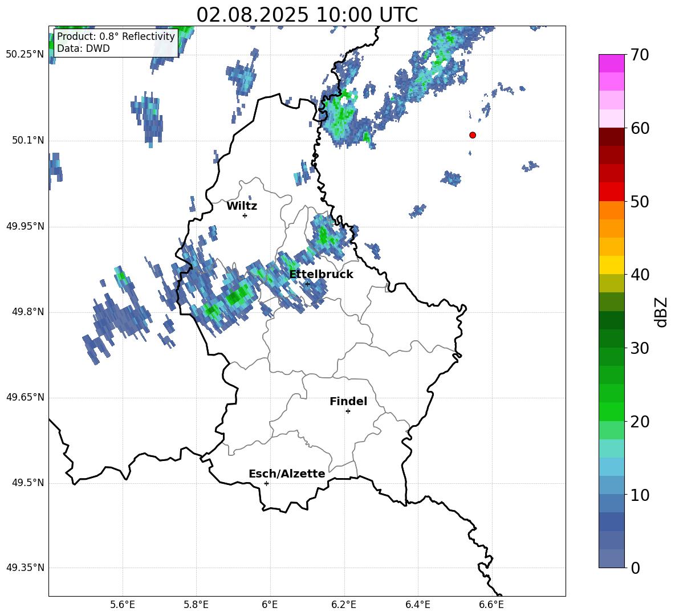This screenshot has width=675, height=616.
Task: Click the 49.95°N latitude tick label
Action: tap(25, 226)
